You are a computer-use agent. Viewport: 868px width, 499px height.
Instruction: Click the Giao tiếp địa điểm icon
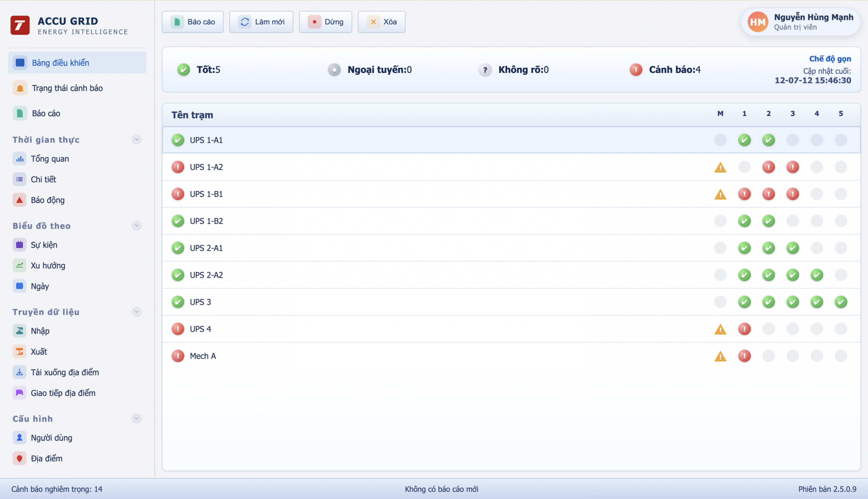pyautogui.click(x=20, y=393)
